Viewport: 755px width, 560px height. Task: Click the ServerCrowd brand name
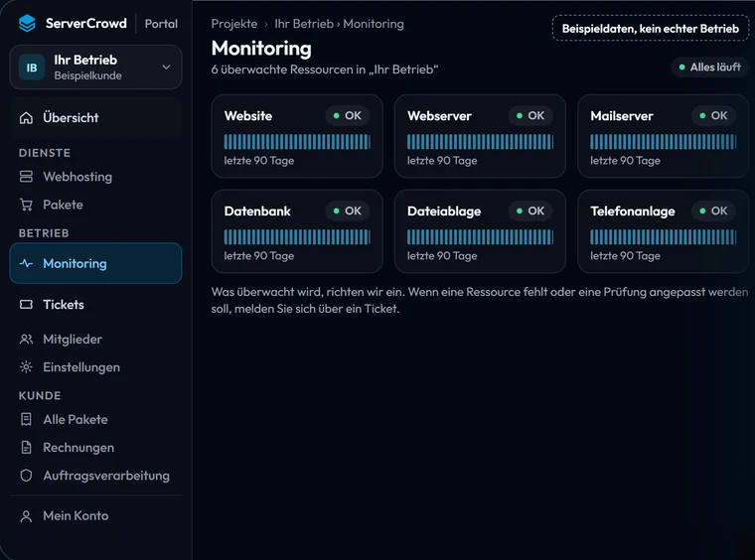coord(86,23)
